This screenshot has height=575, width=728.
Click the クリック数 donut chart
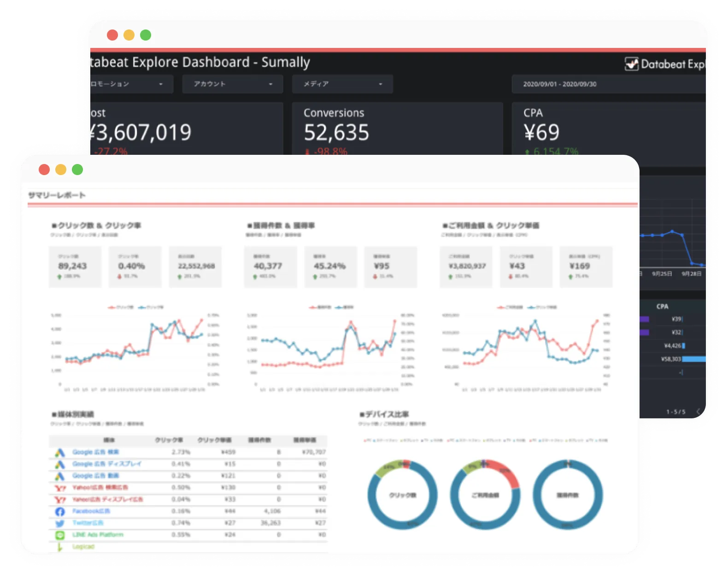click(x=402, y=495)
